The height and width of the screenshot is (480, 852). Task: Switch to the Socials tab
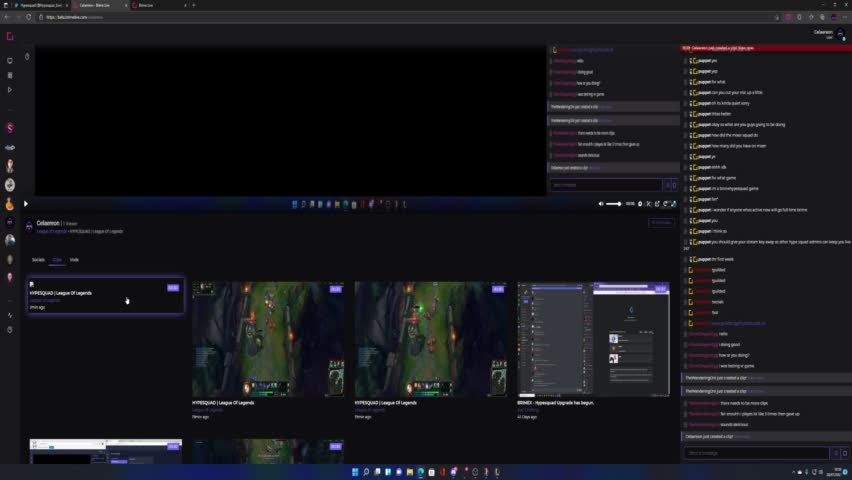click(x=38, y=260)
